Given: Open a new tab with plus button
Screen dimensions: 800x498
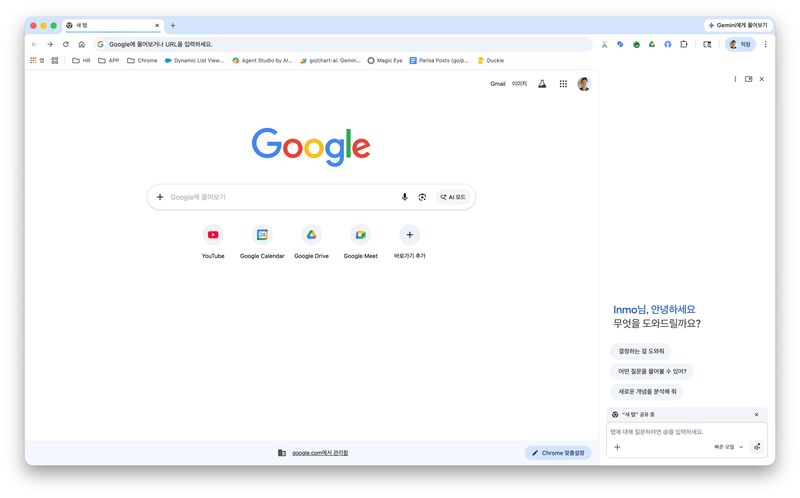Looking at the screenshot, I should click(x=173, y=25).
